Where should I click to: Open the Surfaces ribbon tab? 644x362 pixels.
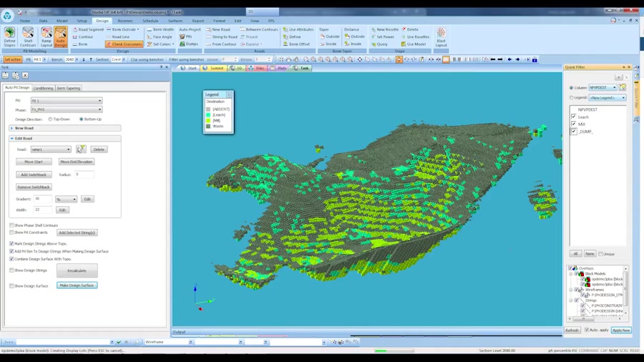pos(175,21)
